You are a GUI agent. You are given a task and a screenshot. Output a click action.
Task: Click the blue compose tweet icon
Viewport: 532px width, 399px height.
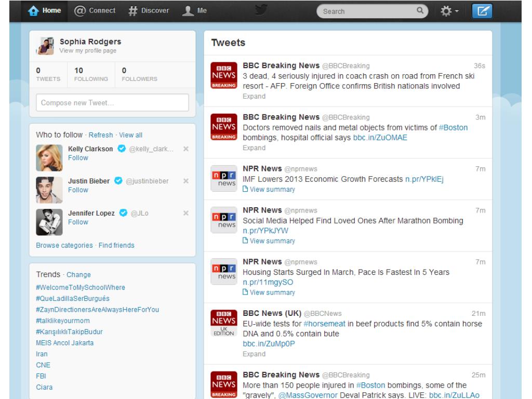pyautogui.click(x=482, y=11)
